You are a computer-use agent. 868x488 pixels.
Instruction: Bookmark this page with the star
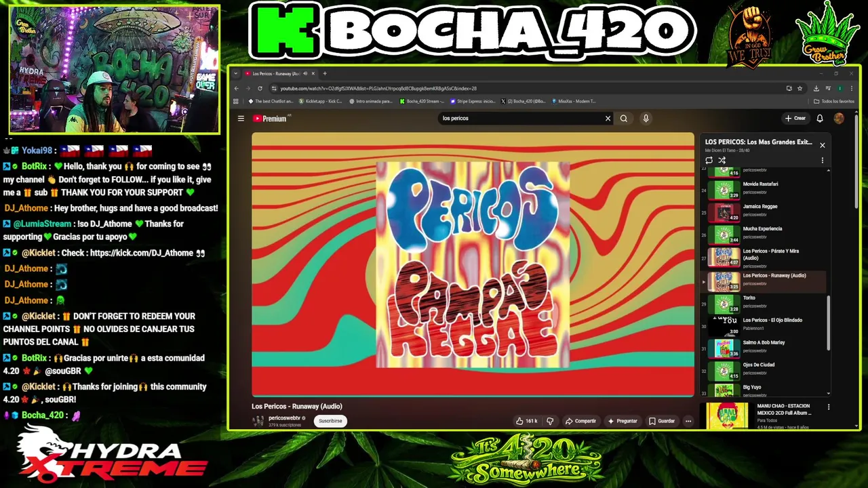(x=800, y=88)
